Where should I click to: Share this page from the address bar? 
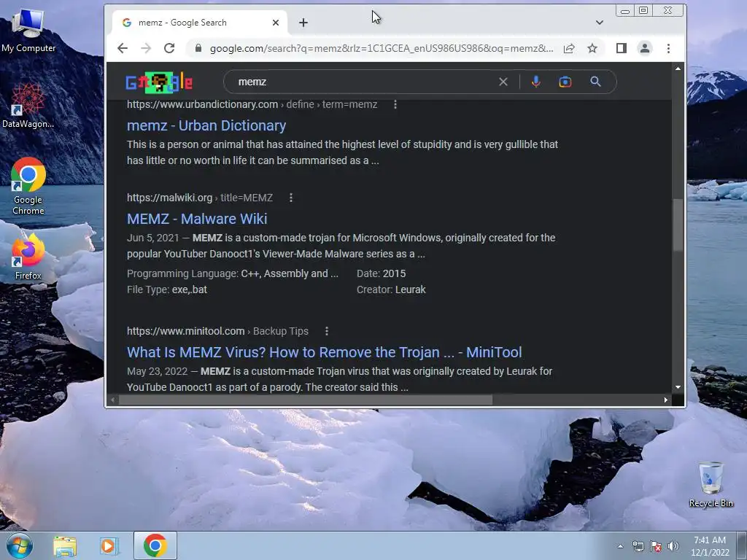click(569, 48)
